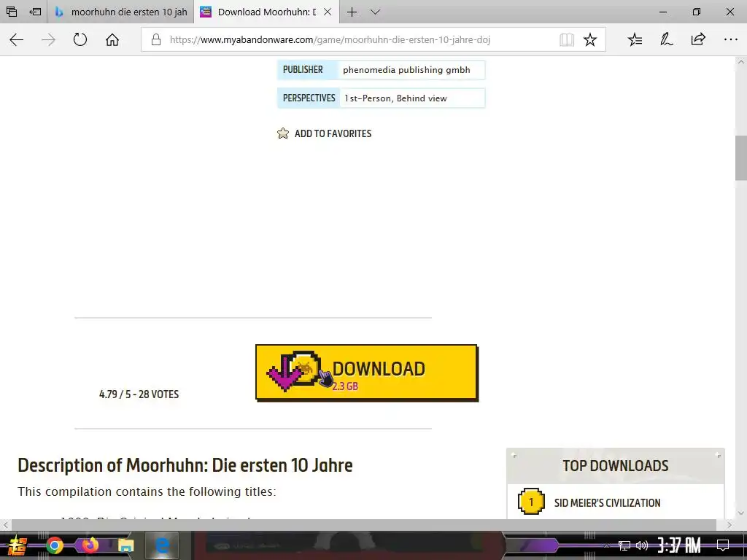The height and width of the screenshot is (560, 747).
Task: Click the ADD TO FAVORITES star icon
Action: (283, 133)
